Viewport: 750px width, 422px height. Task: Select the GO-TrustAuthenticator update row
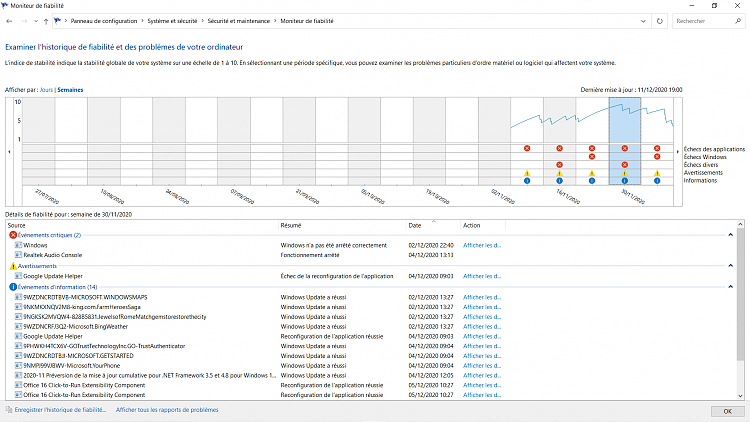pyautogui.click(x=371, y=346)
